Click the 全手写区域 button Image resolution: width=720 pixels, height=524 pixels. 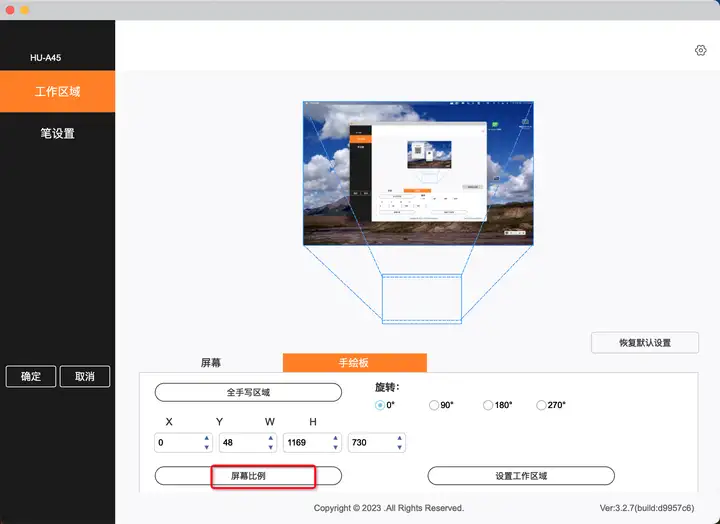point(248,393)
